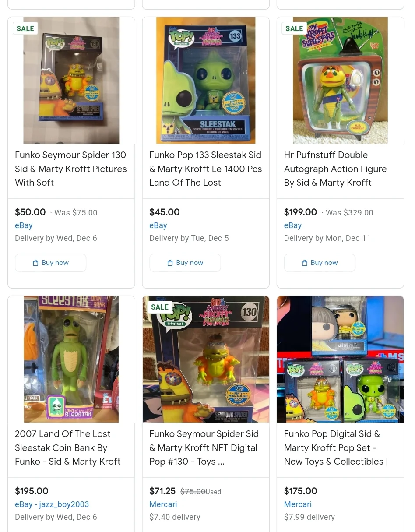Open the Funko Seymour Spider 130 listing title
The width and height of the screenshot is (415, 532).
point(71,169)
